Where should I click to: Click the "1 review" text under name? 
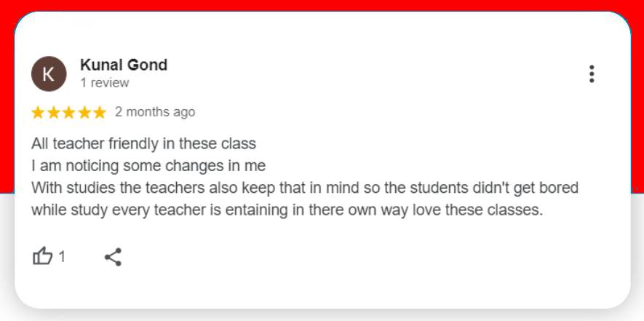[x=105, y=83]
